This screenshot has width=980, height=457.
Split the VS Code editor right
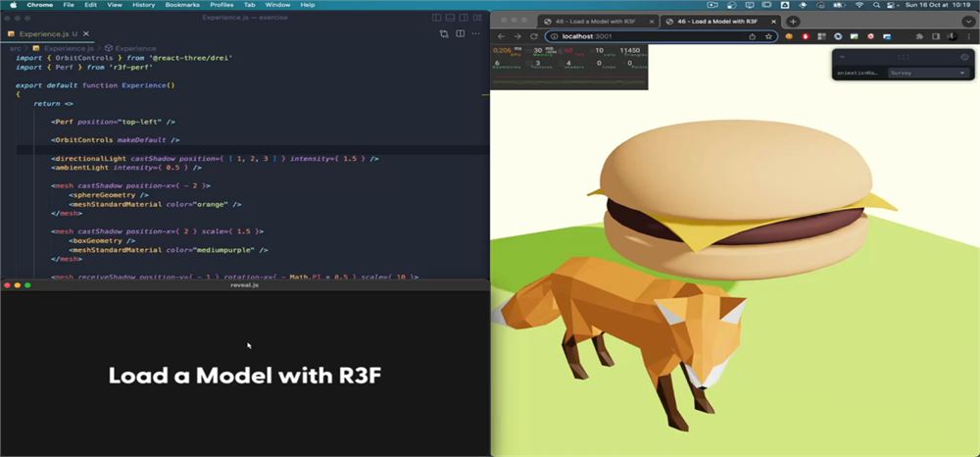tap(460, 33)
